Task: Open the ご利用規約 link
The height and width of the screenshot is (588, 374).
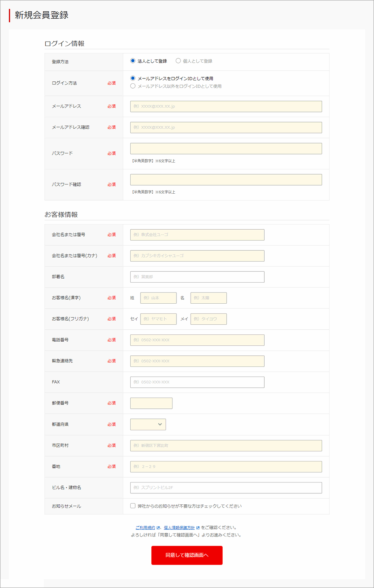Action: [x=145, y=528]
